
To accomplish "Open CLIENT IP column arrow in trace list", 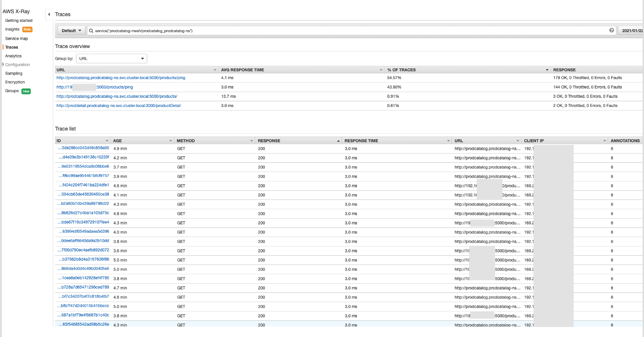I will 605,141.
